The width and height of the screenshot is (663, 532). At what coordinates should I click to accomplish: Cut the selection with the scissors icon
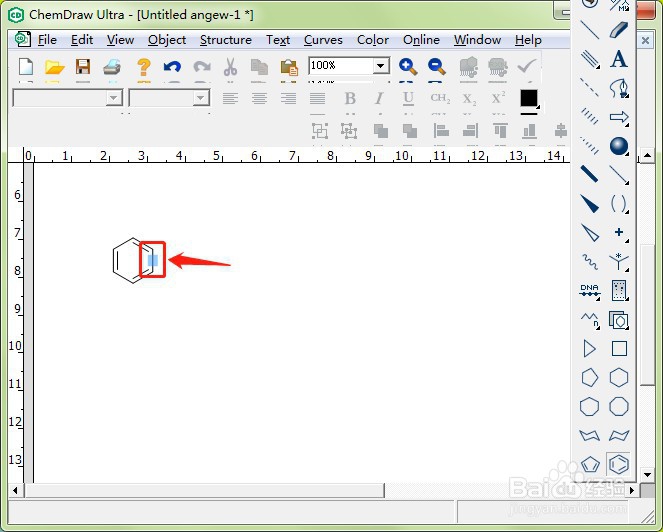230,67
